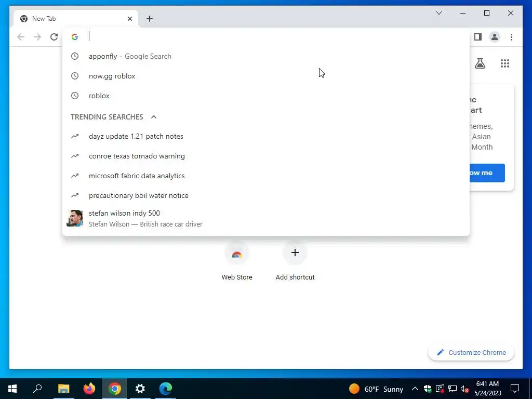Choose 'dayz update 1.21 patch notes'
The width and height of the screenshot is (532, 399).
(x=266, y=137)
